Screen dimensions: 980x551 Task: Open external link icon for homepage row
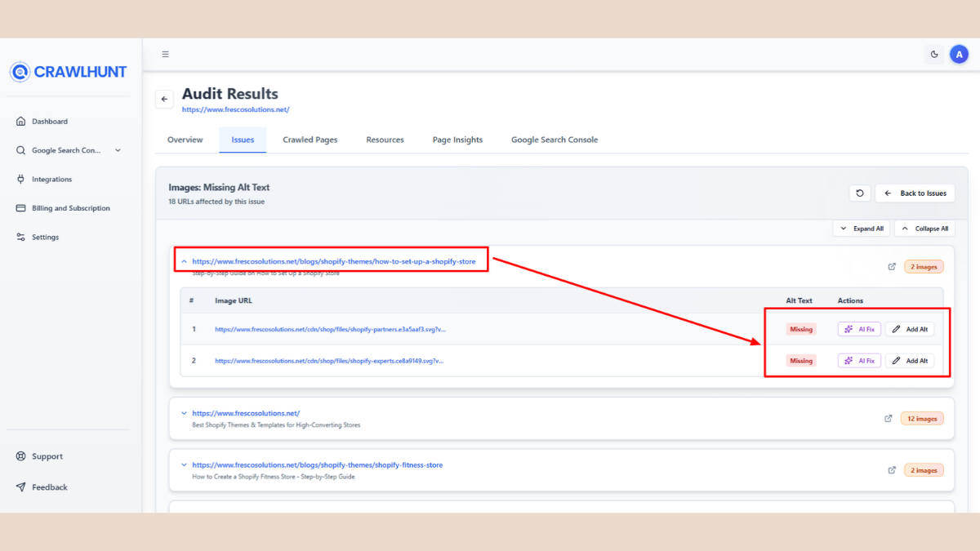click(x=889, y=419)
